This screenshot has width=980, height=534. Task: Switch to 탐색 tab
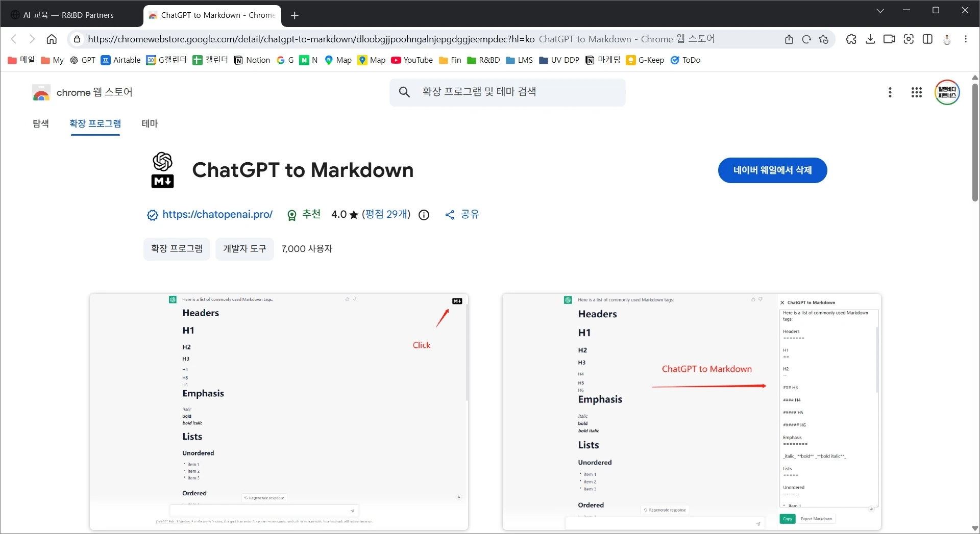click(41, 123)
